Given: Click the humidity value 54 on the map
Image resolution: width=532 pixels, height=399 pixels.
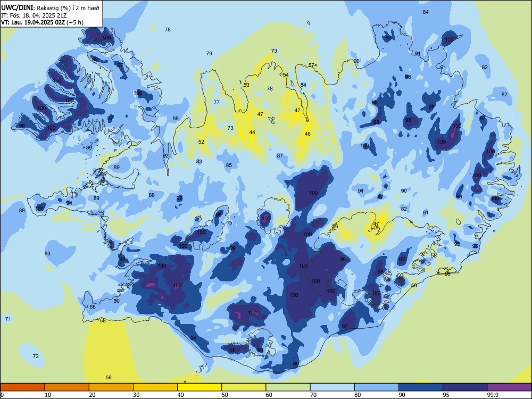Looking at the screenshot, I should click(x=286, y=75).
